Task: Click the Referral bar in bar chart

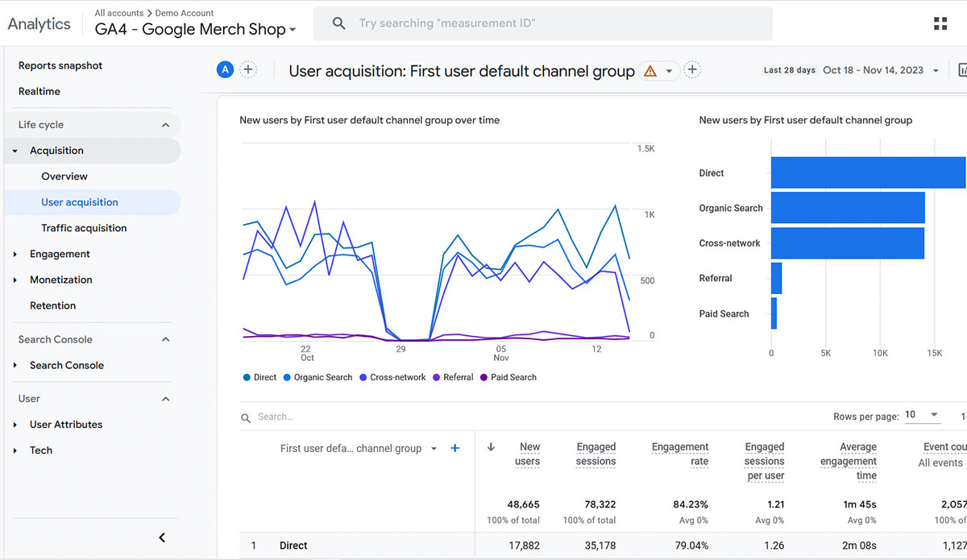Action: pos(776,278)
